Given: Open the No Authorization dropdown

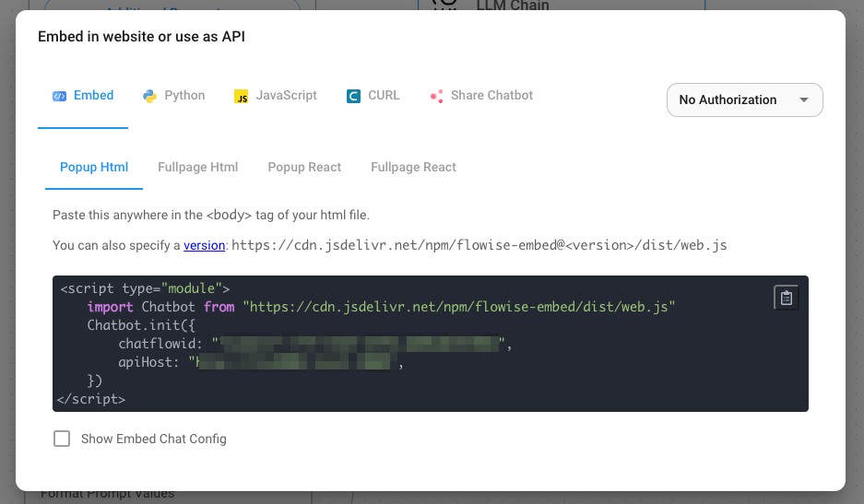Looking at the screenshot, I should click(744, 100).
